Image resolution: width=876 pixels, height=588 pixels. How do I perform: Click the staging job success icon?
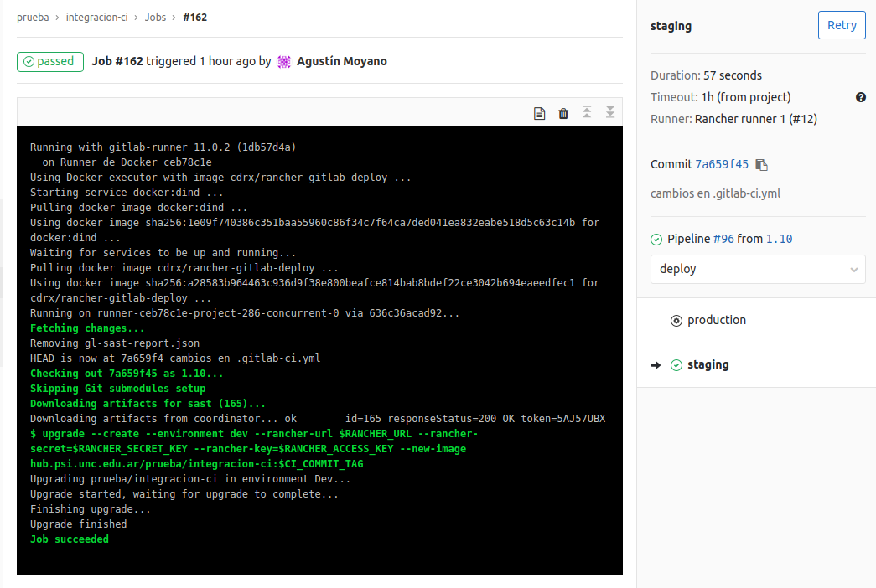pyautogui.click(x=676, y=365)
